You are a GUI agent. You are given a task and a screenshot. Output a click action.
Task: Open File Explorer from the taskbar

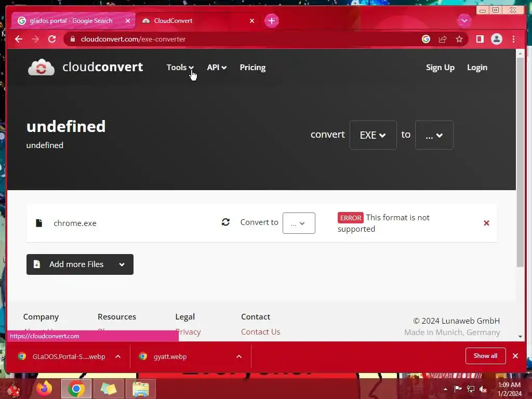coord(140,389)
